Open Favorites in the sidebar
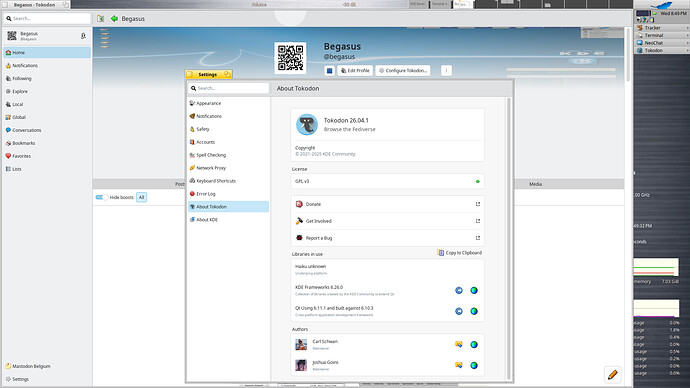This screenshot has height=388, width=690. pos(47,156)
